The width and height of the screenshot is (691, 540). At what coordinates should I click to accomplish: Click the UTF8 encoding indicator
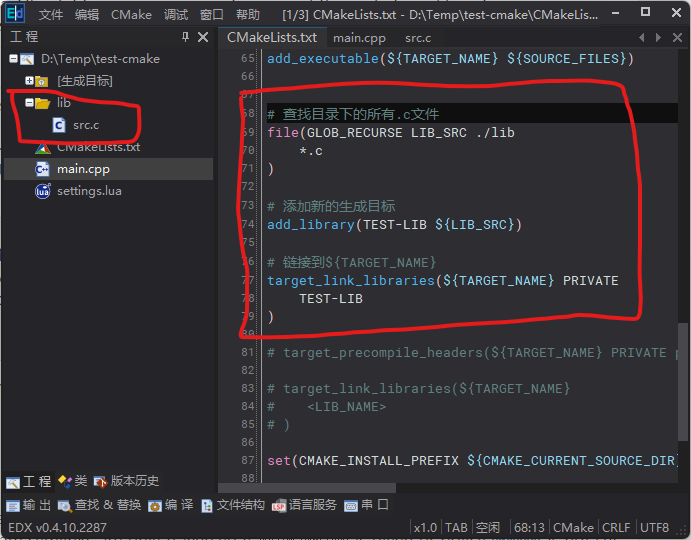point(654,527)
